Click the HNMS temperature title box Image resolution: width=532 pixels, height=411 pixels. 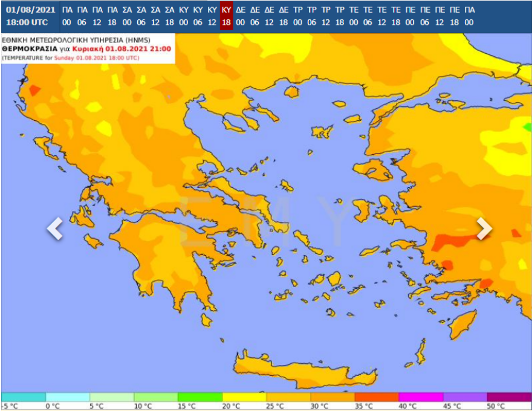(x=88, y=48)
